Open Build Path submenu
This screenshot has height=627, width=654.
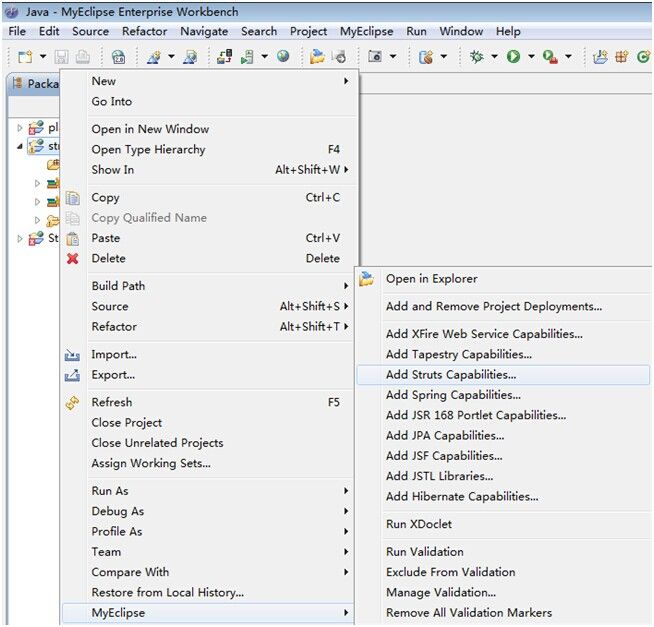209,286
